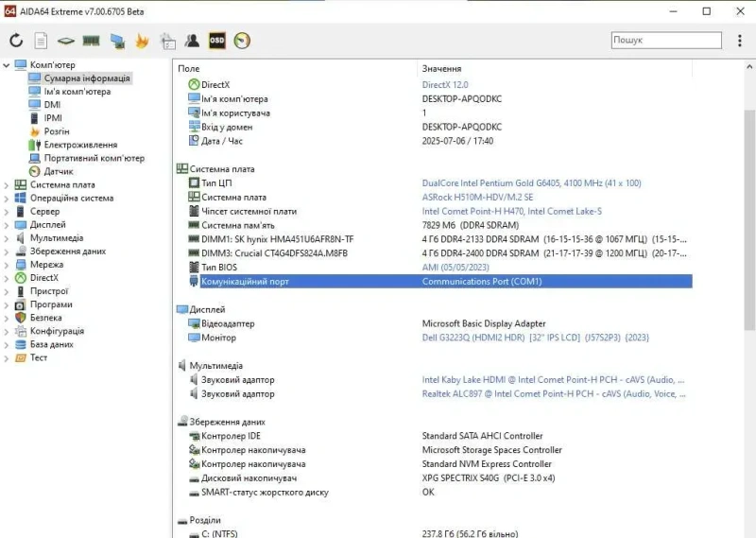Select the DIMM3: Crucial row

pyautogui.click(x=437, y=252)
